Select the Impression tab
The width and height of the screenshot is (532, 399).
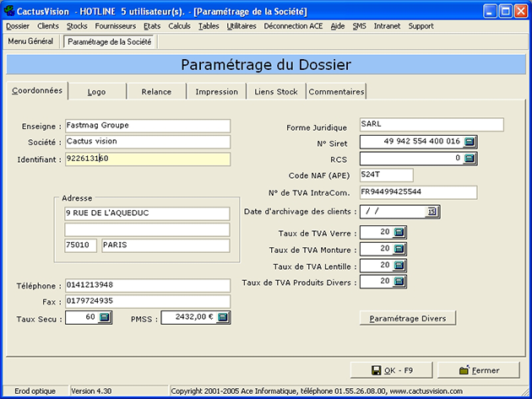pos(216,92)
